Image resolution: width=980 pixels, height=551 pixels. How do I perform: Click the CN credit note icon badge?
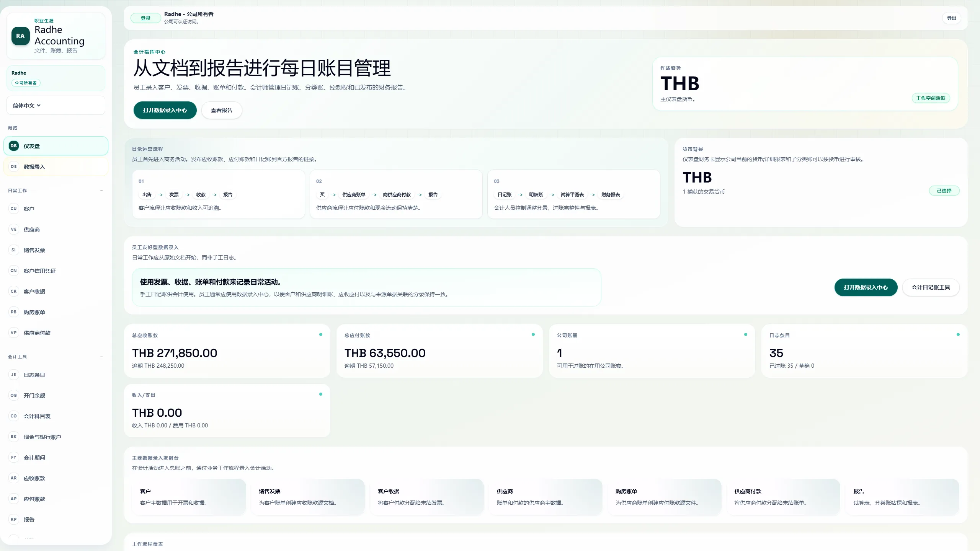pos(14,271)
